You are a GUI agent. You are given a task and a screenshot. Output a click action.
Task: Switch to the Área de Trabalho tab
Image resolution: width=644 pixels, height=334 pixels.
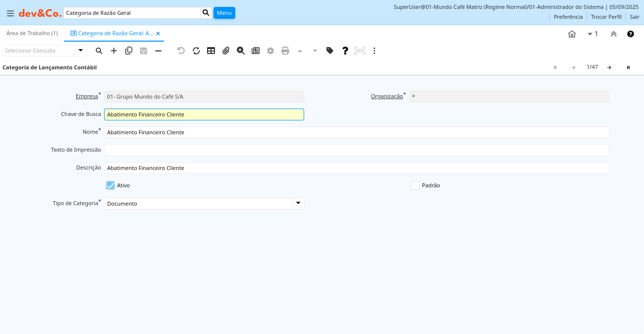tap(32, 33)
